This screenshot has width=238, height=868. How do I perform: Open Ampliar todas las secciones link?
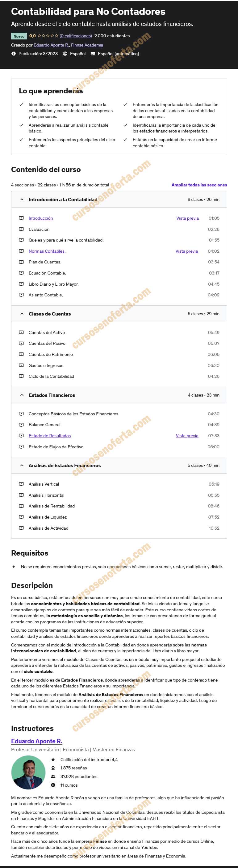pyautogui.click(x=199, y=185)
